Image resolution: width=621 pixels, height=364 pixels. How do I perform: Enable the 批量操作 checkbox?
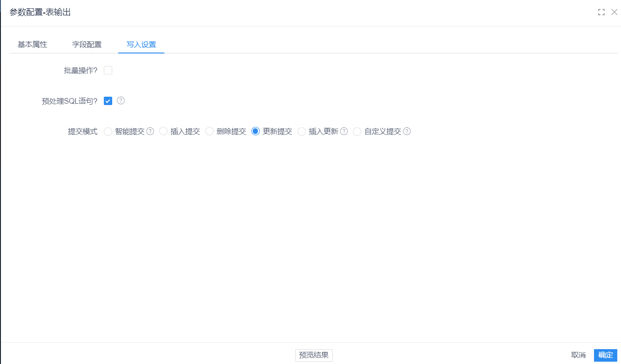(108, 71)
